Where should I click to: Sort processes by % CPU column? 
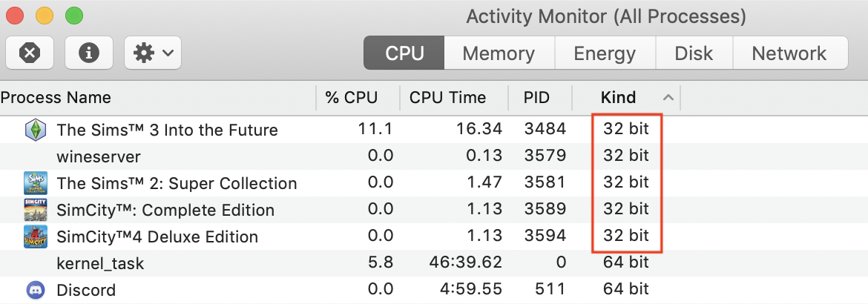click(351, 97)
